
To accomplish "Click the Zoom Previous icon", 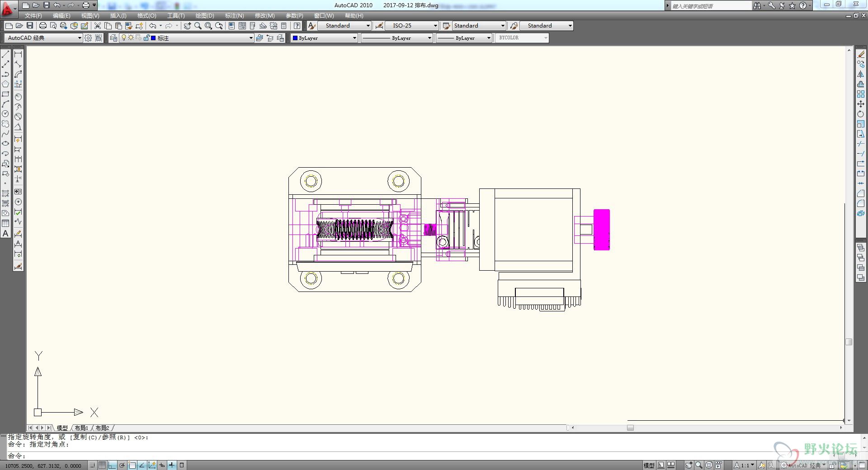I will tap(219, 26).
